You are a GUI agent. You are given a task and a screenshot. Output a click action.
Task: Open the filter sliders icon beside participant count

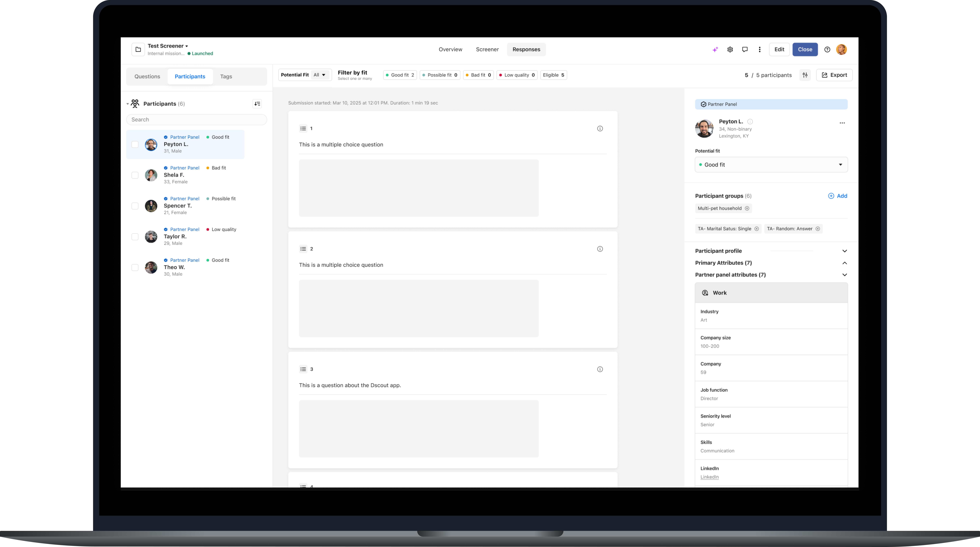(x=805, y=75)
